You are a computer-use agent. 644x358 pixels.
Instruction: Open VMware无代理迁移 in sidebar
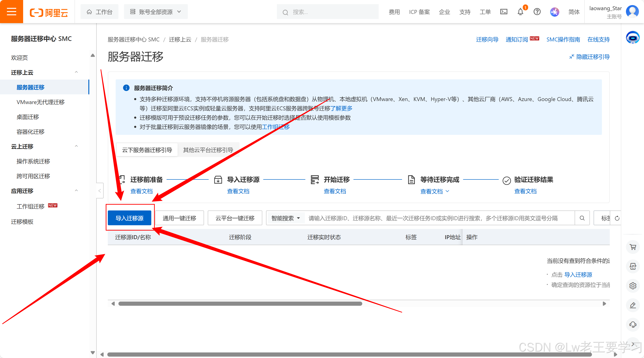pos(40,102)
